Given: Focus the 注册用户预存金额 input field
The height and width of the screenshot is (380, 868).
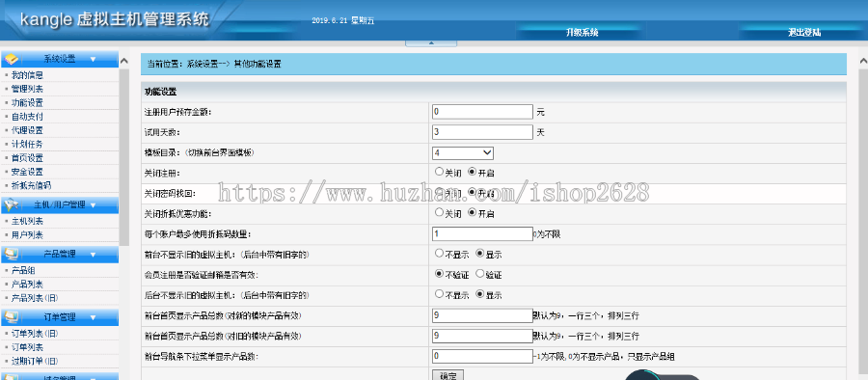Looking at the screenshot, I should click(x=482, y=112).
